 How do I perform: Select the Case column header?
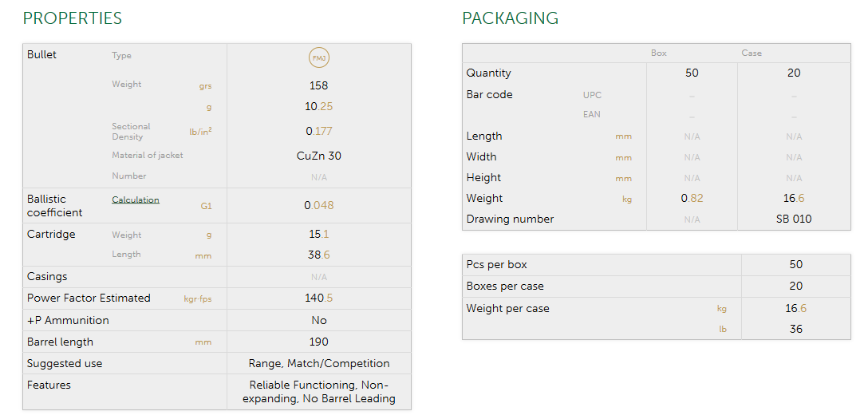(752, 53)
